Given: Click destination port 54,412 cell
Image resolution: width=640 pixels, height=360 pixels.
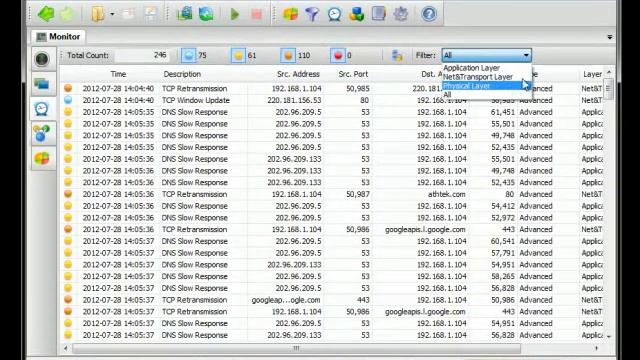Looking at the screenshot, I should click(x=502, y=206).
